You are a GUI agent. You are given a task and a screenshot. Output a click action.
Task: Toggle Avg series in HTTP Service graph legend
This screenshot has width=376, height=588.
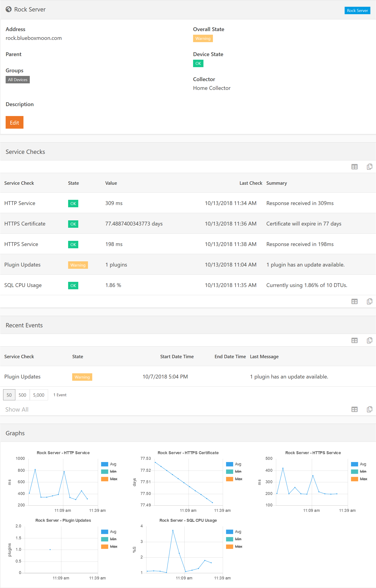[108, 464]
